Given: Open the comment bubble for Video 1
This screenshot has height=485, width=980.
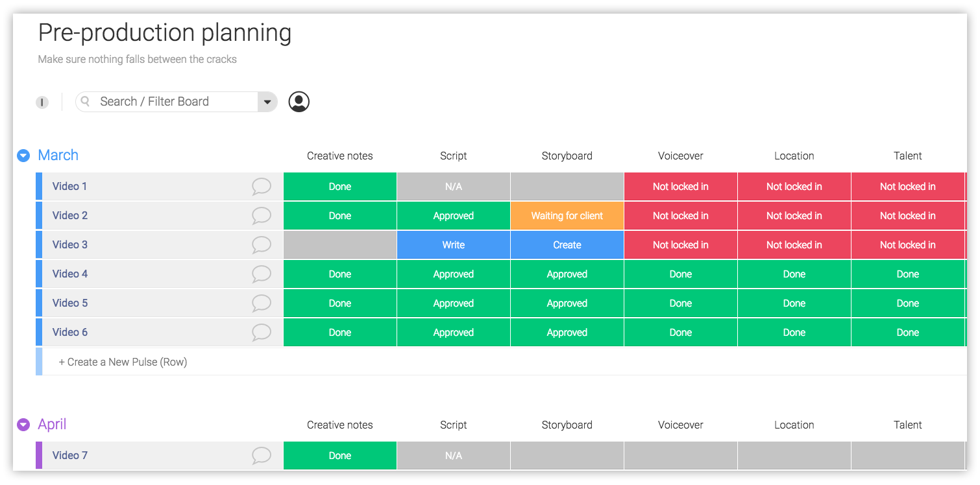Looking at the screenshot, I should pyautogui.click(x=261, y=187).
